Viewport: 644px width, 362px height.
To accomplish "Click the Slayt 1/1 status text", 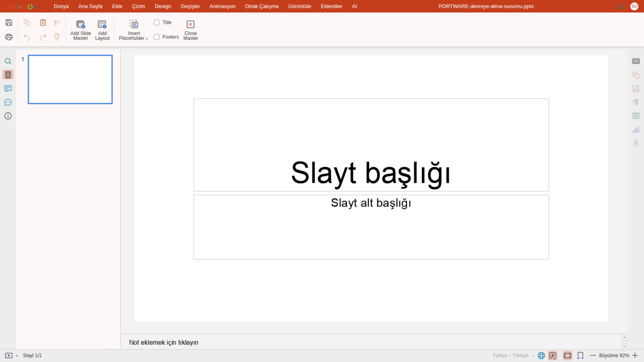I will [32, 356].
